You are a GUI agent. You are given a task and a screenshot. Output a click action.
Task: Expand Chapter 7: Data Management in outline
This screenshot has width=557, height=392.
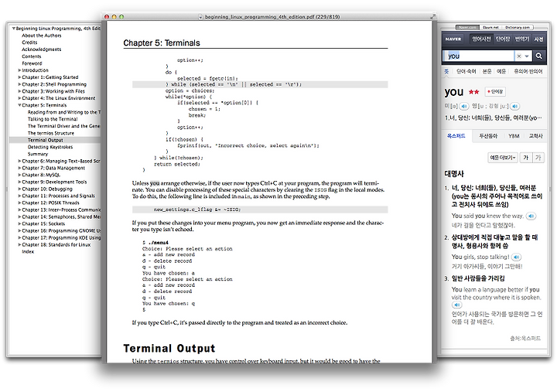click(x=19, y=168)
